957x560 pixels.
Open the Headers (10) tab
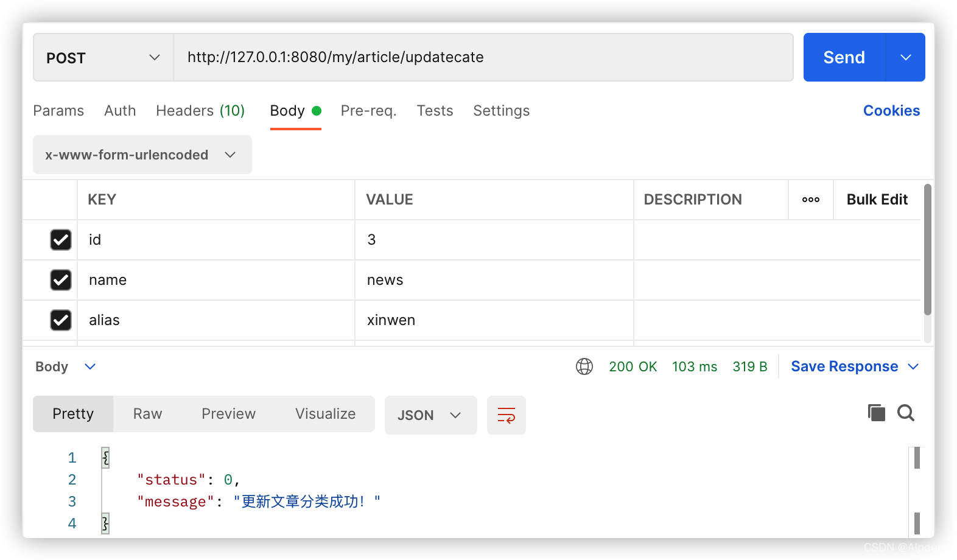[x=200, y=111]
